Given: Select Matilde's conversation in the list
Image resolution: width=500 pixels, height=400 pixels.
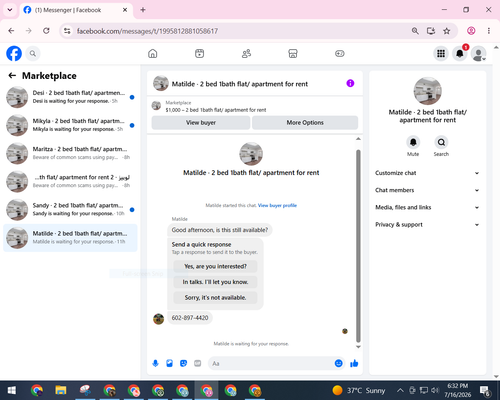Looking at the screenshot, I should click(x=70, y=238).
